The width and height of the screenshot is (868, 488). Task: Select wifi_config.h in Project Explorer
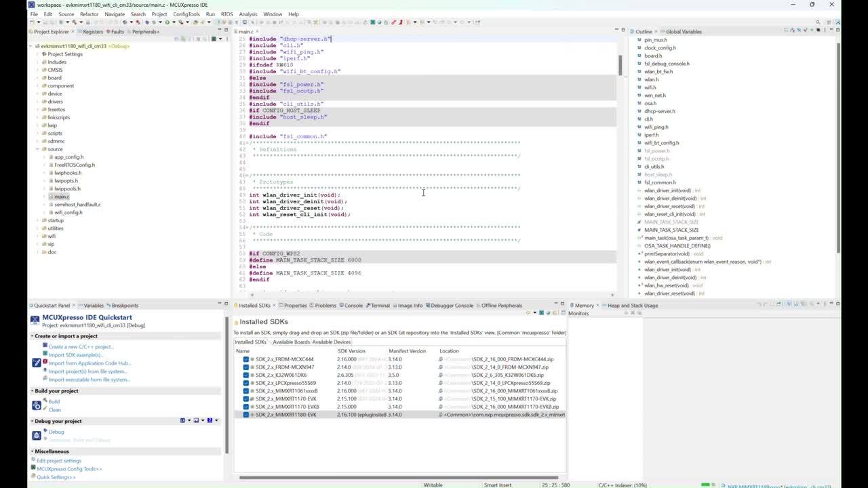[68, 212]
